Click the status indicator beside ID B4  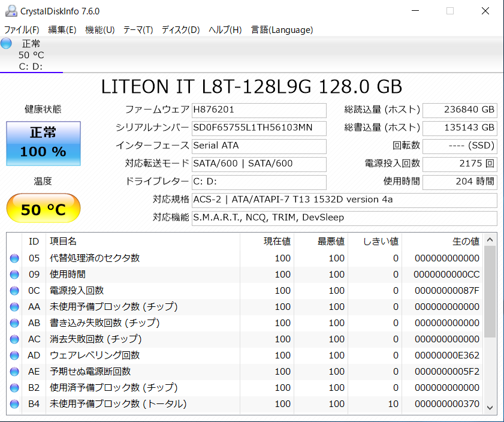click(14, 404)
